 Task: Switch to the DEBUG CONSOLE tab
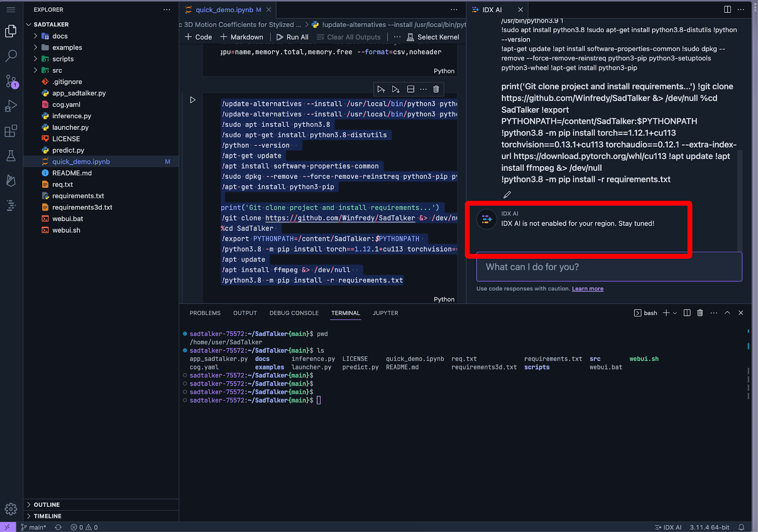[294, 313]
